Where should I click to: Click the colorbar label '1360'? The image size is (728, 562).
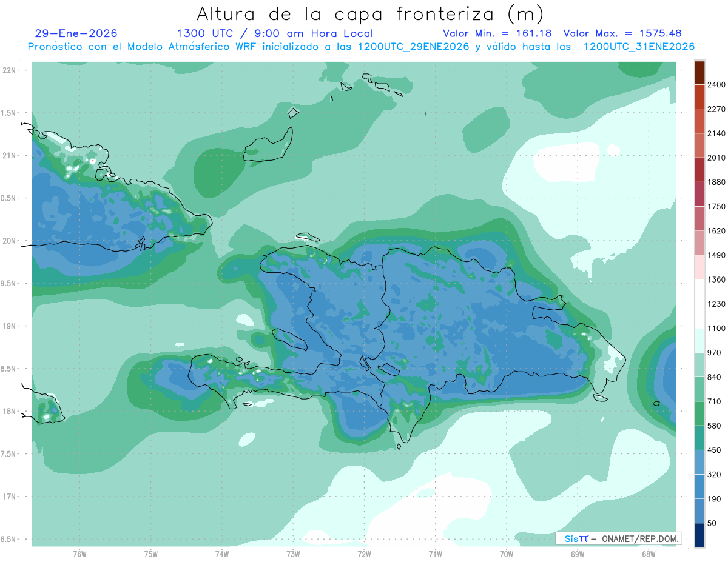point(716,279)
